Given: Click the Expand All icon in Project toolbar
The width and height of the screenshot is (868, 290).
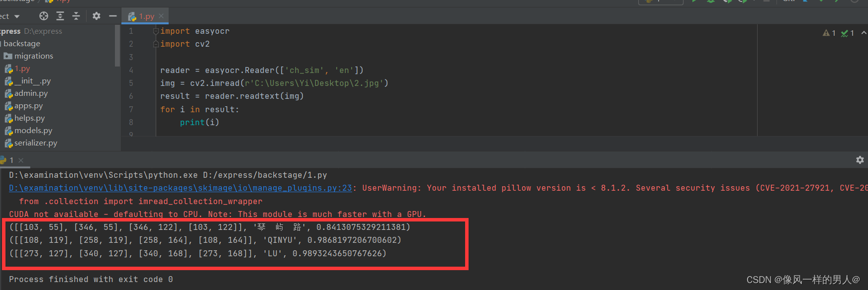Looking at the screenshot, I should (x=60, y=16).
